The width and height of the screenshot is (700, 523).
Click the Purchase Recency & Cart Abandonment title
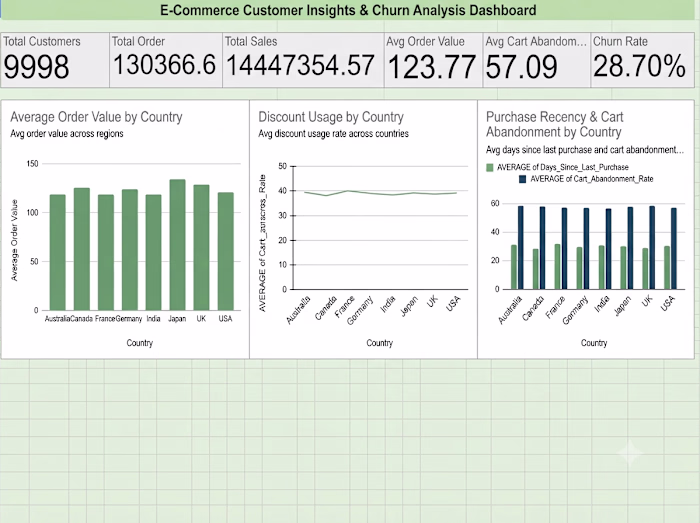pos(554,125)
